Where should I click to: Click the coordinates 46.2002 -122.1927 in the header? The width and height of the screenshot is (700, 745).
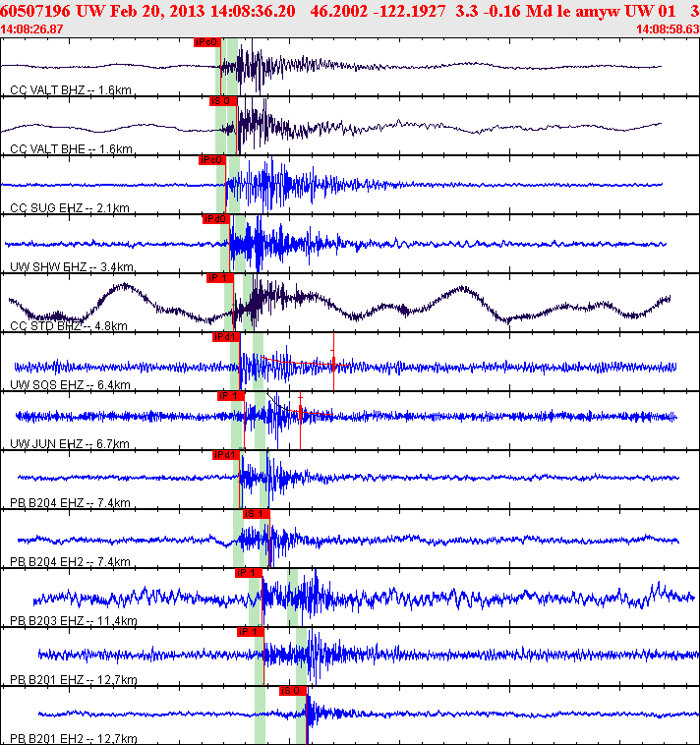(x=378, y=11)
